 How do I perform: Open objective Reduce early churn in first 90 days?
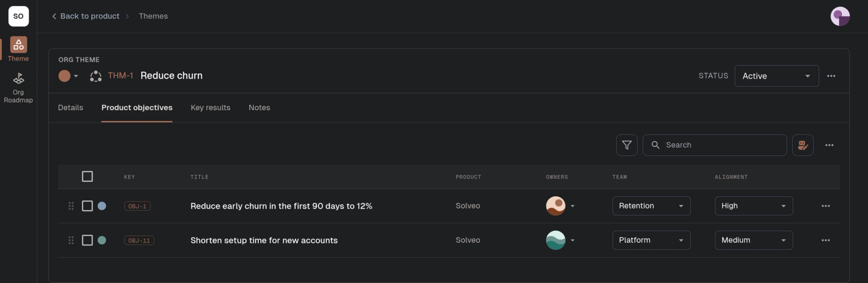pyautogui.click(x=281, y=206)
